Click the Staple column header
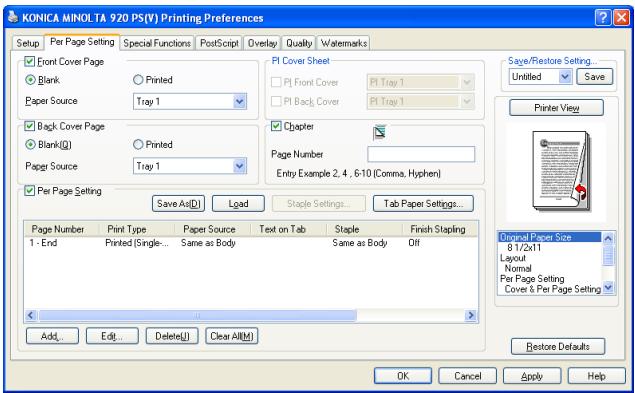This screenshot has height=393, width=635. point(364,229)
